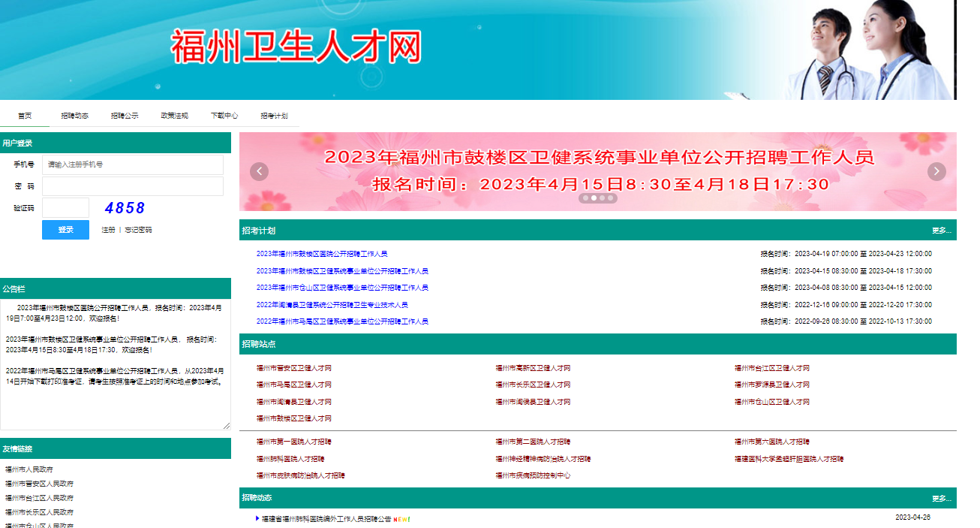The image size is (980, 528).
Task: Open 福州市仓山区卫健人才网 link
Action: click(772, 402)
